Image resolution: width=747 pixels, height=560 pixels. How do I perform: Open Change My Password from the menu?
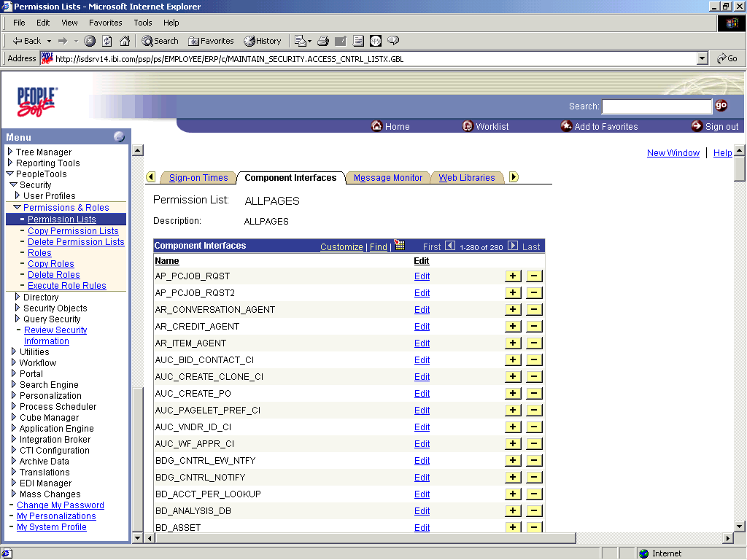point(60,505)
